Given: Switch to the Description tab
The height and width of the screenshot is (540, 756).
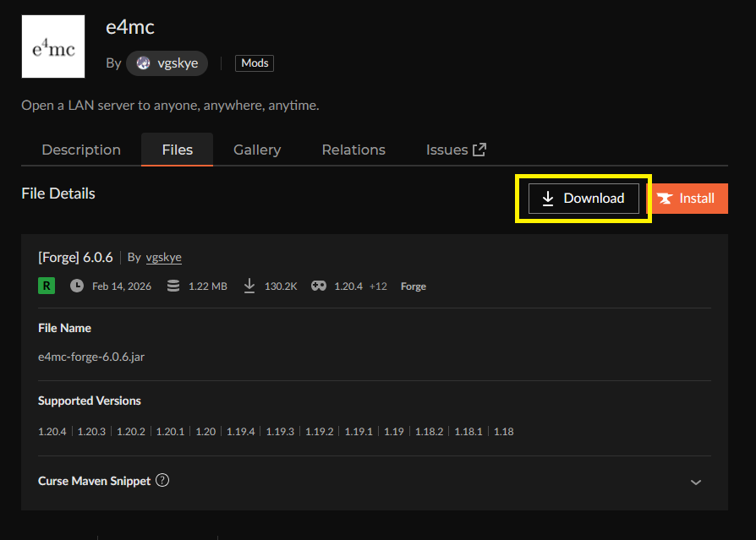Looking at the screenshot, I should (81, 150).
